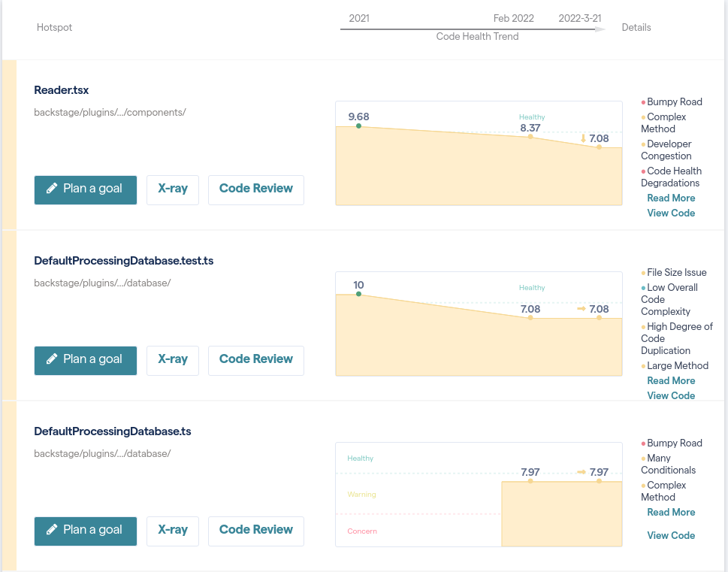728x572 pixels.
Task: Click the Details column header
Action: click(x=636, y=27)
